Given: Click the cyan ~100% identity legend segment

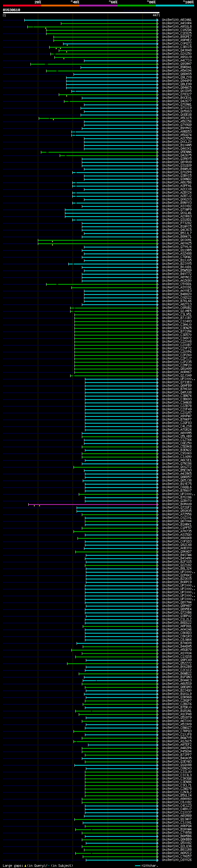Looking at the screenshot, I should (x=175, y=6).
